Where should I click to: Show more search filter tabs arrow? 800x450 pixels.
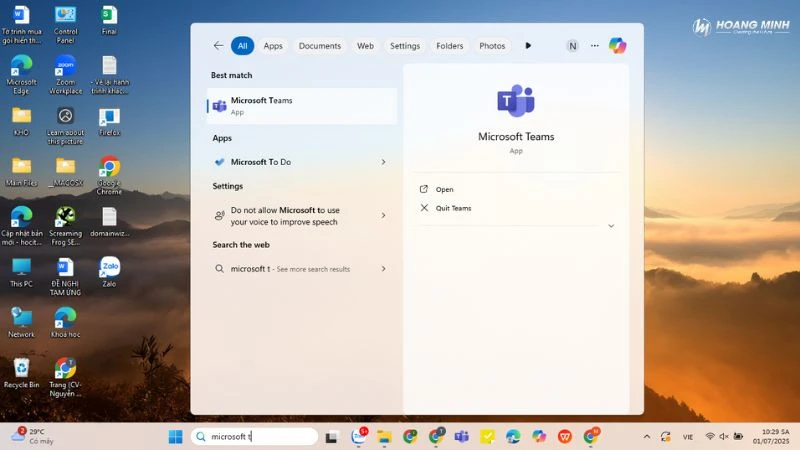click(x=528, y=45)
